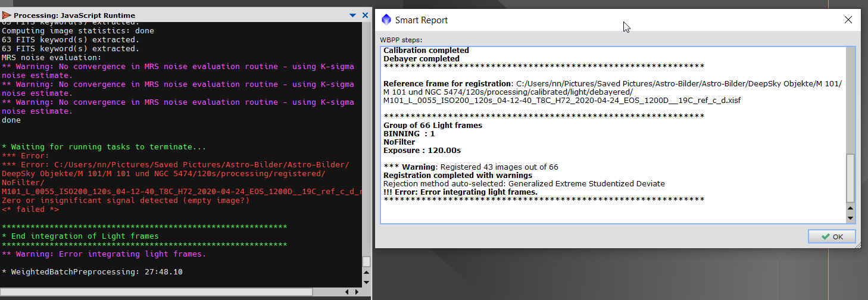Click 'Registered 43 images out of 66' warning
The image size is (868, 300).
(x=499, y=167)
